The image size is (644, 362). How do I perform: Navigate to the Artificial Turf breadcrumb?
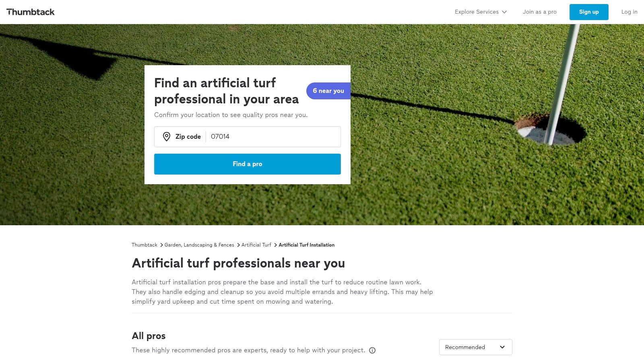pos(256,245)
